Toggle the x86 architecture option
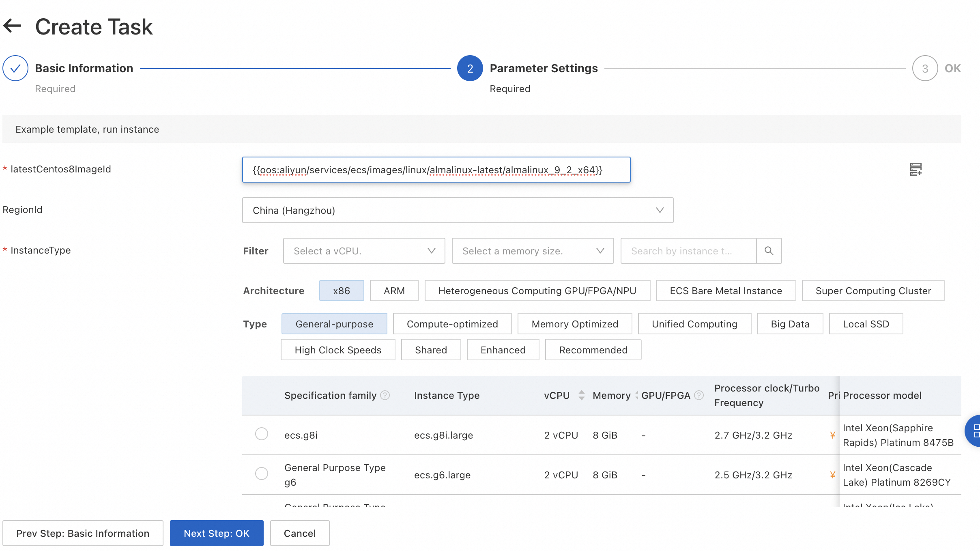 pyautogui.click(x=341, y=291)
